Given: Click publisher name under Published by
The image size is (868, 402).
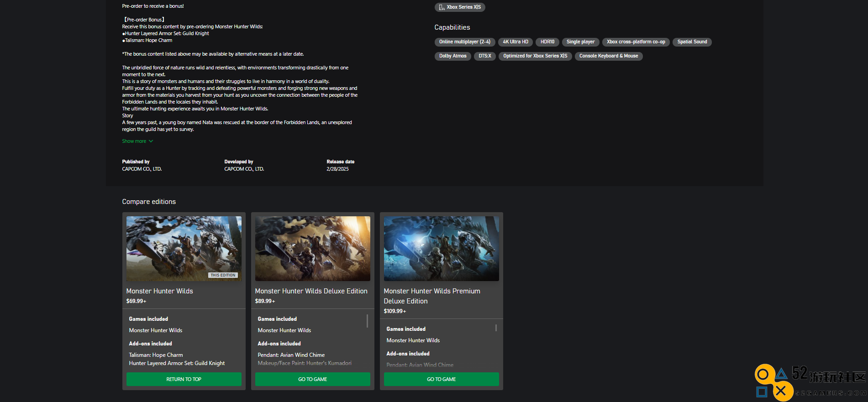Looking at the screenshot, I should tap(142, 169).
